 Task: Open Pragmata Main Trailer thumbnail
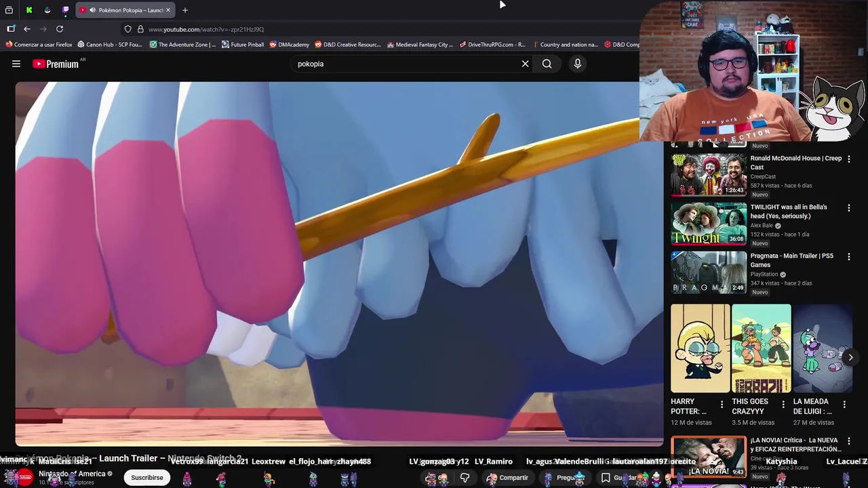(x=709, y=272)
